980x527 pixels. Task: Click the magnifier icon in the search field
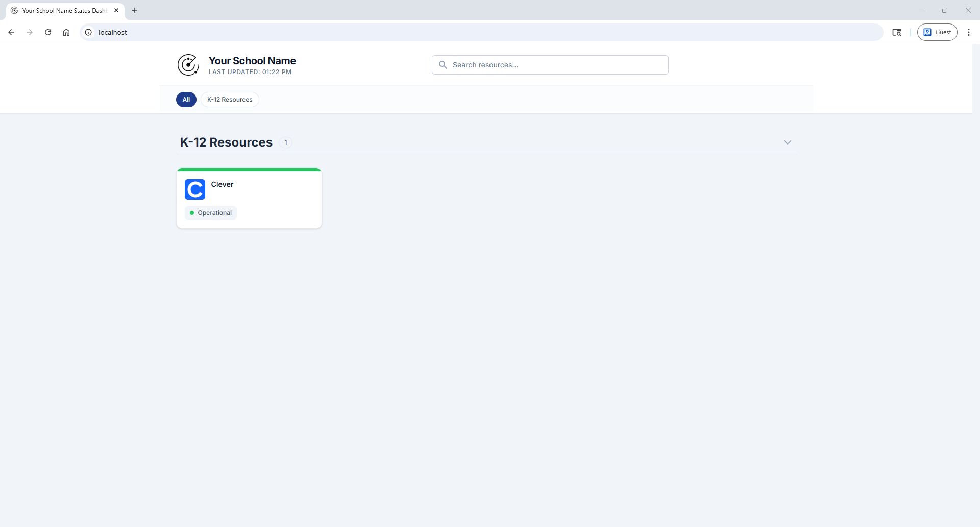click(443, 65)
